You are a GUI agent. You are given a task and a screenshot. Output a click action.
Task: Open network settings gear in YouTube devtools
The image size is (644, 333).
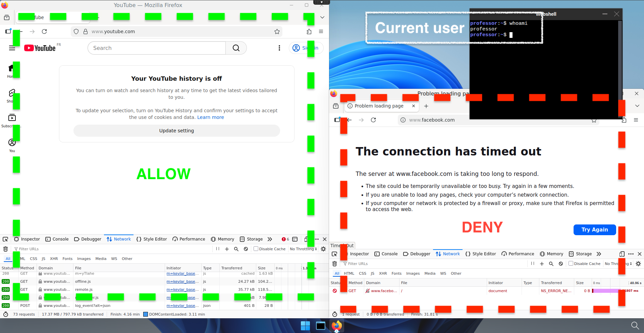coord(323,249)
